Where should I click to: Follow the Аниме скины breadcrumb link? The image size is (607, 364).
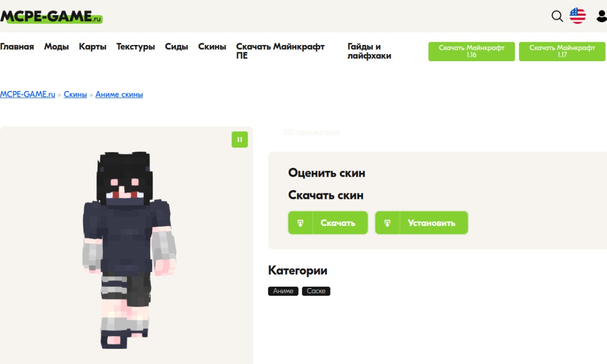pos(119,94)
